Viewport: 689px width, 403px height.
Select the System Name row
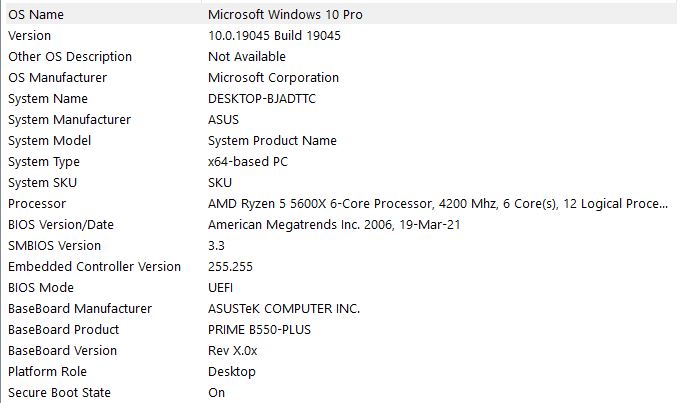(47, 98)
